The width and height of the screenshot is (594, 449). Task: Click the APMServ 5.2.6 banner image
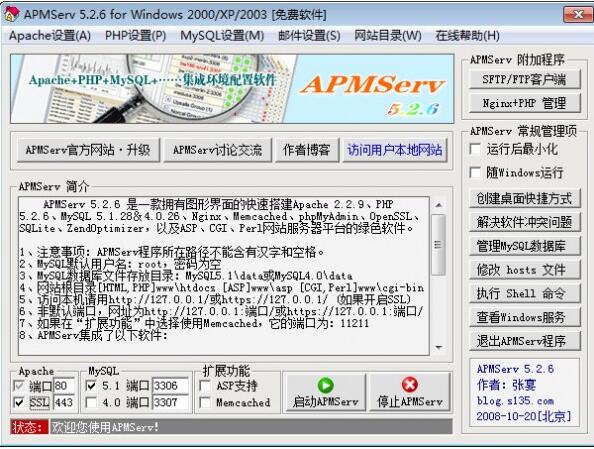[x=232, y=89]
